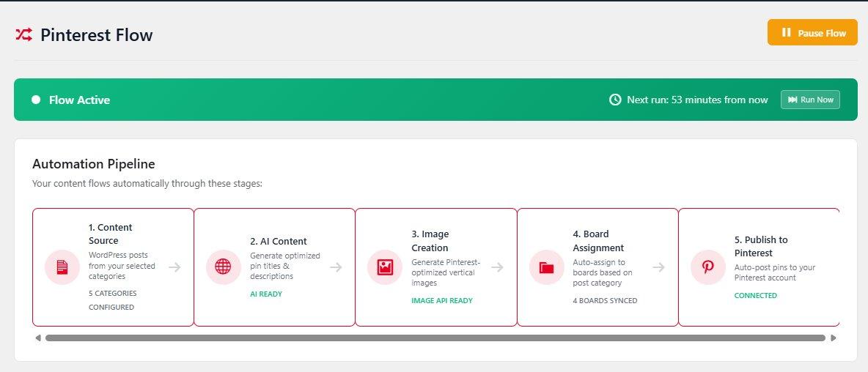868x372 pixels.
Task: Click the "CONNECTED" status label
Action: point(756,296)
